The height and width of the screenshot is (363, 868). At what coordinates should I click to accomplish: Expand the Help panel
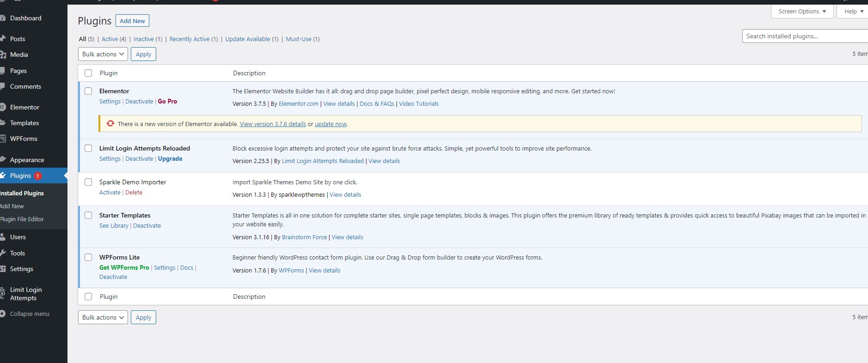(853, 12)
